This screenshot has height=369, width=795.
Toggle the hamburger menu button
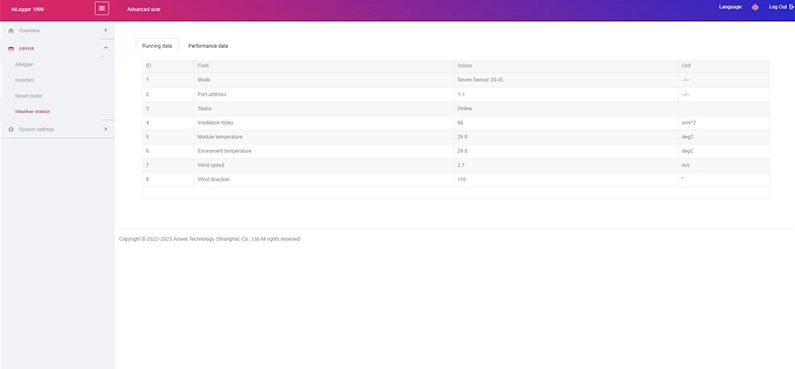[101, 8]
